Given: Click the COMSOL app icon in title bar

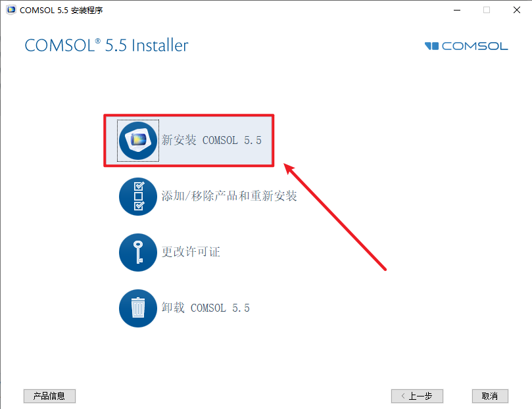Looking at the screenshot, I should point(11,10).
